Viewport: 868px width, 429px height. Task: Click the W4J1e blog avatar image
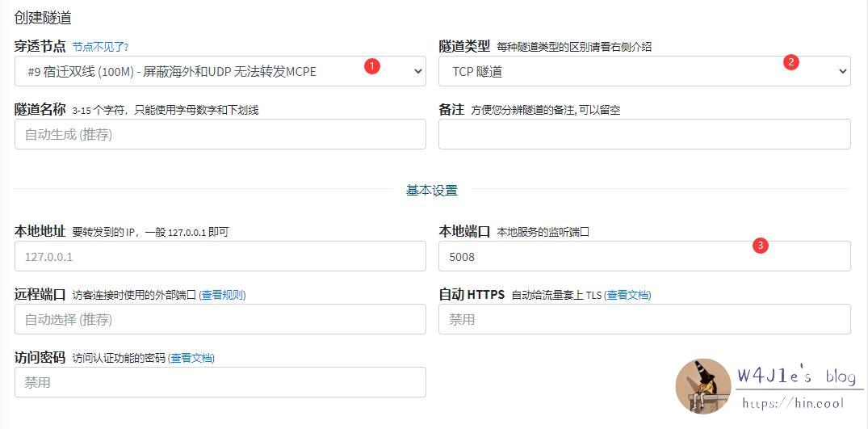(703, 386)
